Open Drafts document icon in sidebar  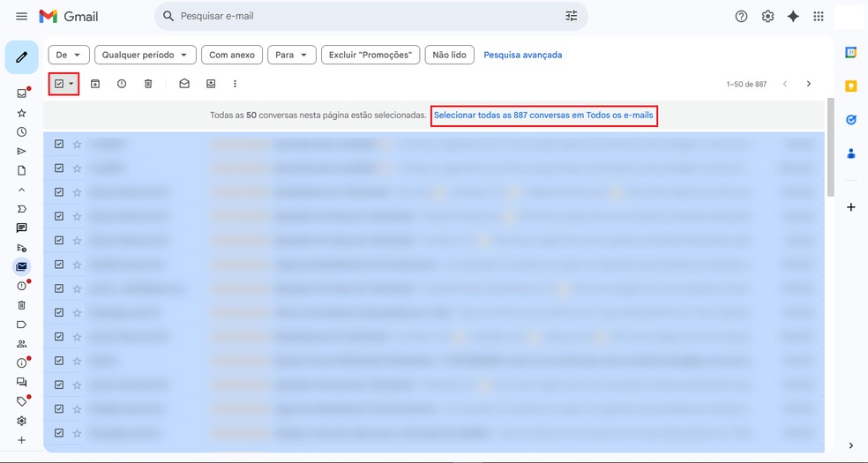pyautogui.click(x=21, y=170)
